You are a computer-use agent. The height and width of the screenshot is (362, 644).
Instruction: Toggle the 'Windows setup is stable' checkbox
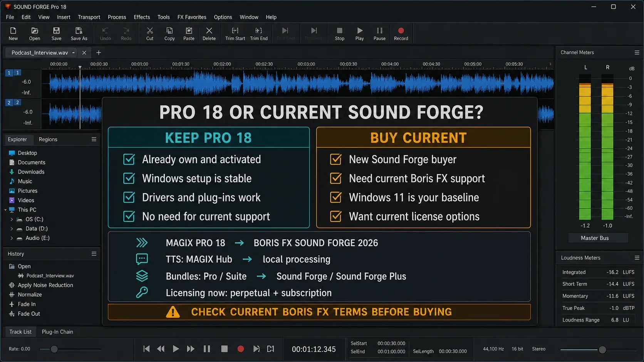(x=129, y=178)
